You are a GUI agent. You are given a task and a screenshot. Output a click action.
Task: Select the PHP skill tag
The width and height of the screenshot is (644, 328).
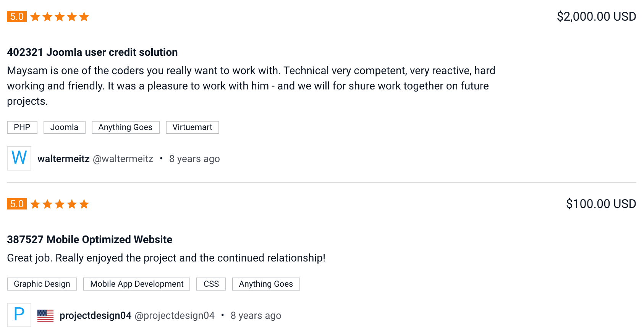coord(22,127)
